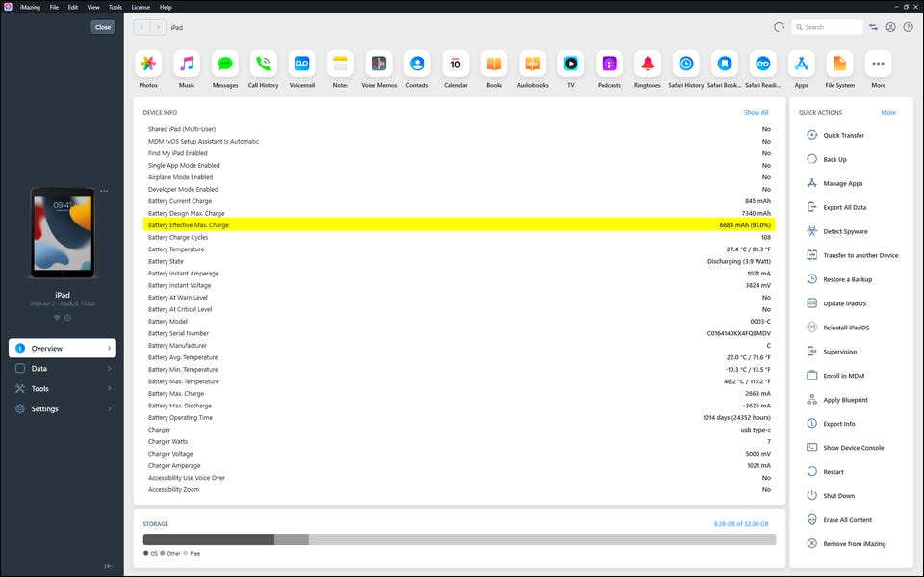Click the device options ellipsis beside iPad image
924x577 pixels.
pos(104,191)
